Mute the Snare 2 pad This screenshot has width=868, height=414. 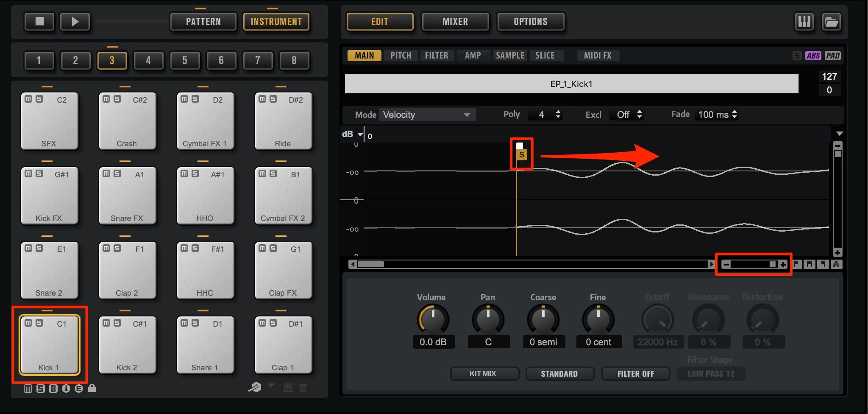(28, 248)
